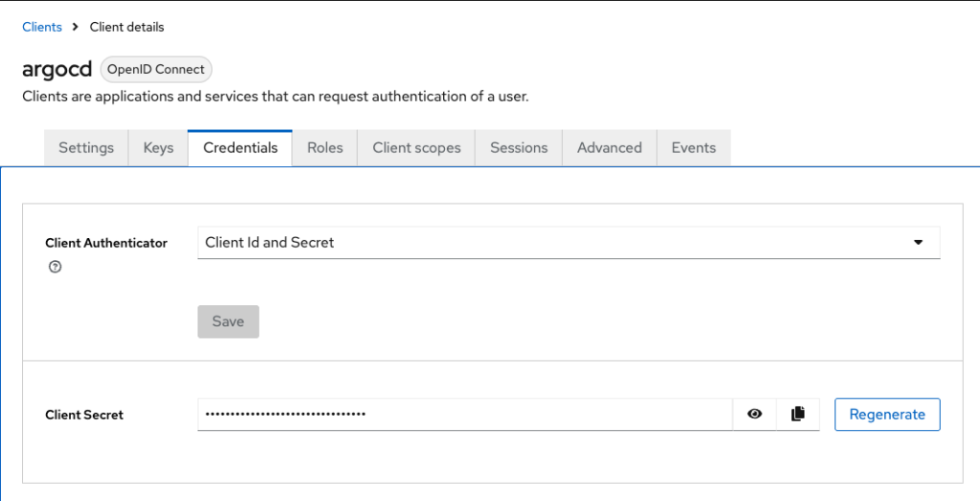Viewport: 980px width, 501px height.
Task: Switch to the Settings tab
Action: pos(86,148)
